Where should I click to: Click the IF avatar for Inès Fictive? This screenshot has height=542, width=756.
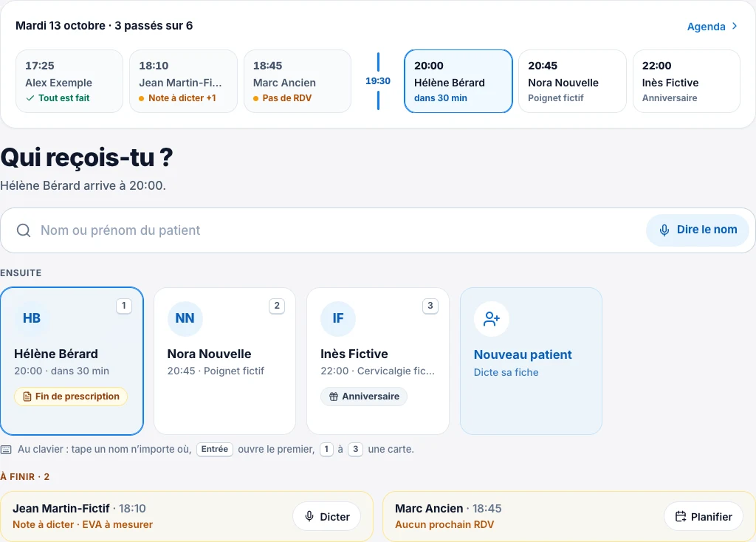point(338,318)
